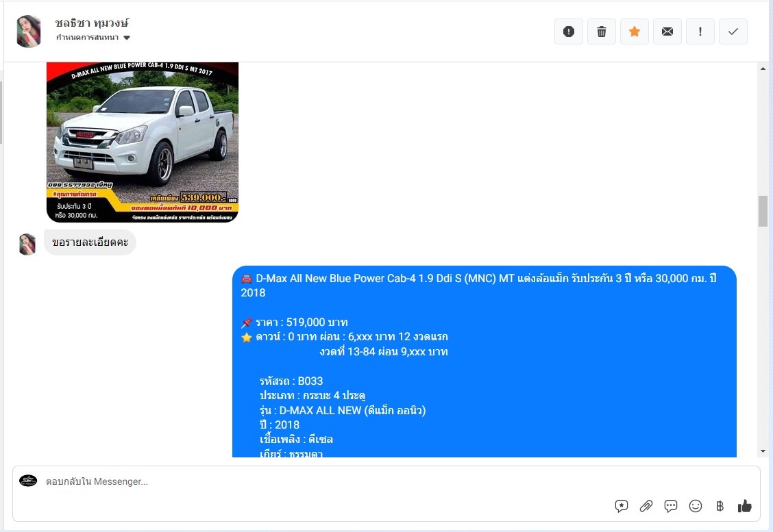Open the contact's profile picture in the header
Viewport: 773px width, 532px height.
pyautogui.click(x=29, y=31)
